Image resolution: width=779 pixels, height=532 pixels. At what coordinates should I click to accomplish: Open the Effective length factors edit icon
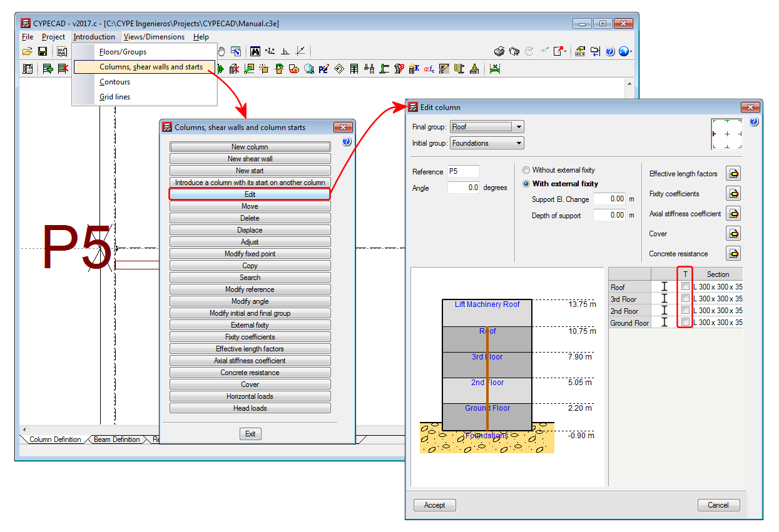point(733,174)
